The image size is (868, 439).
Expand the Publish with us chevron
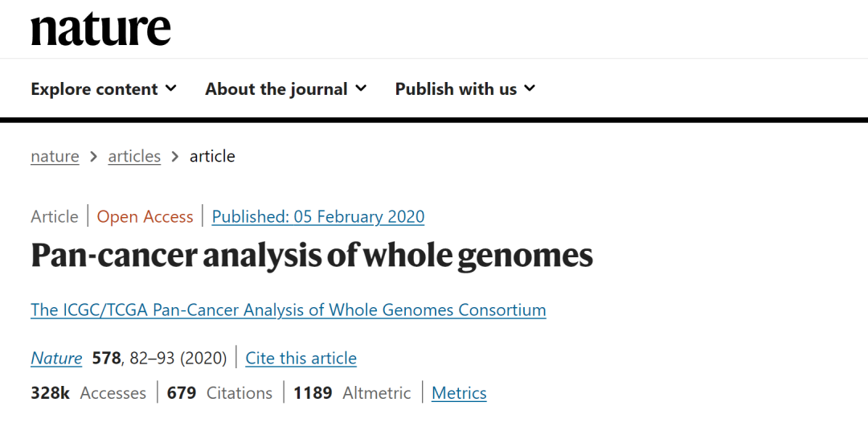(x=530, y=88)
